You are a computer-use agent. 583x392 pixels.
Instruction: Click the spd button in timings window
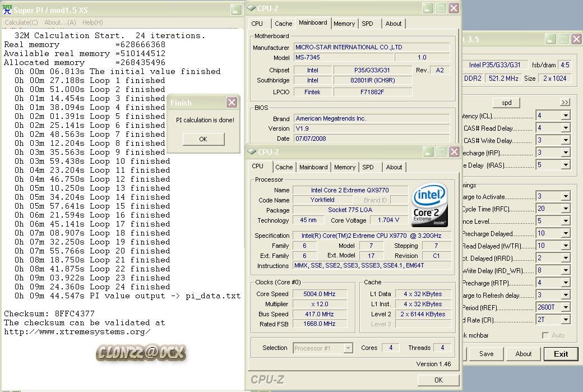coord(506,103)
